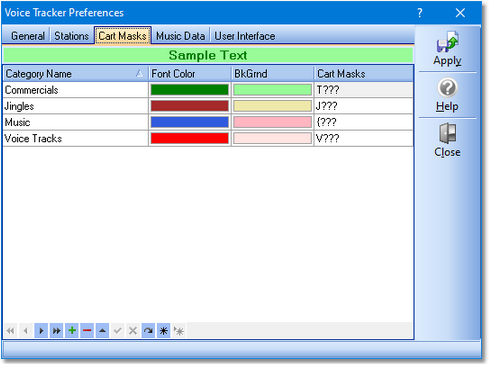Pick Music blue font color swatch
This screenshot has height=366, width=489.
190,122
